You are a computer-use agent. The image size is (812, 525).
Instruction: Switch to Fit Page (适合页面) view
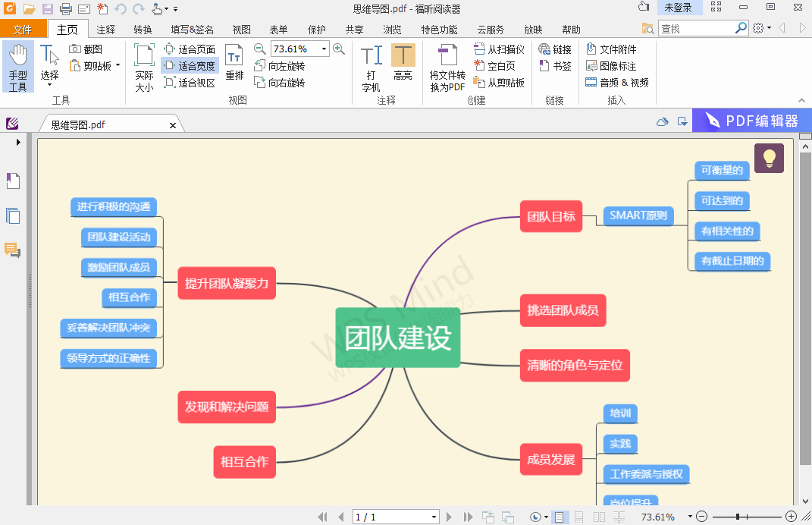pos(190,49)
